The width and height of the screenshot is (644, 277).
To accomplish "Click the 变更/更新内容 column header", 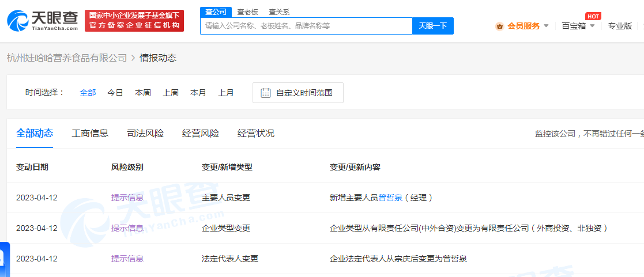I will click(355, 167).
